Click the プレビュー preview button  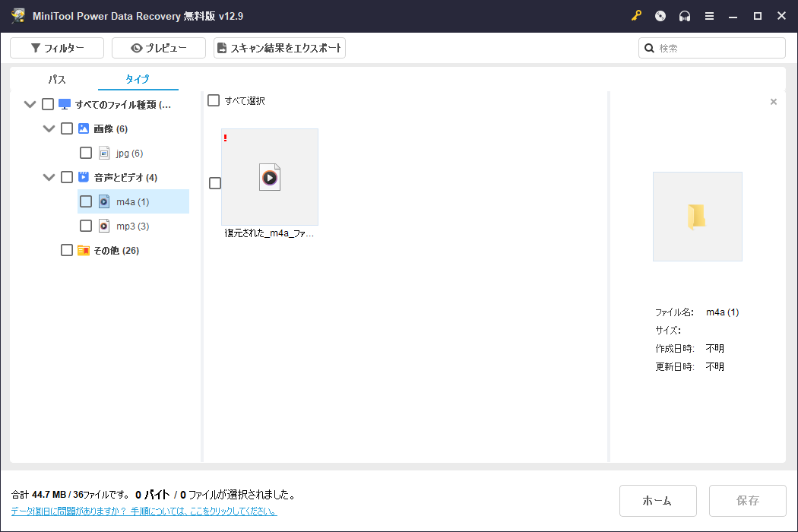(159, 48)
